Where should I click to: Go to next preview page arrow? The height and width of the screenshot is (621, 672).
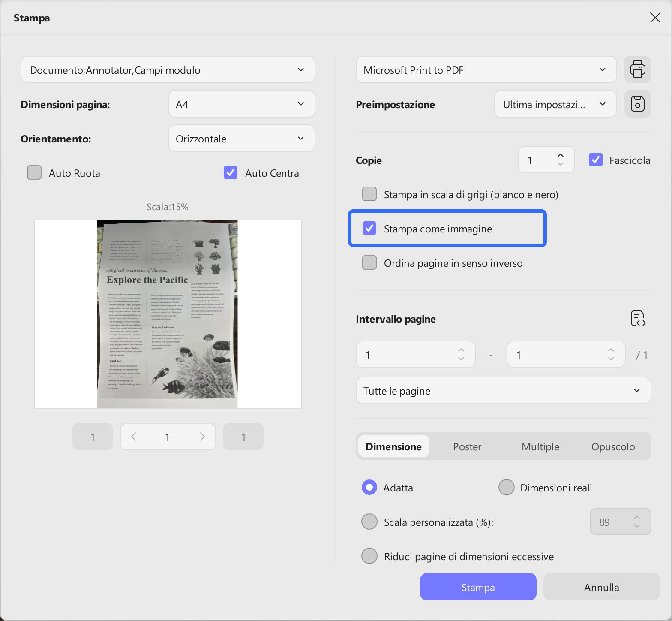[202, 437]
